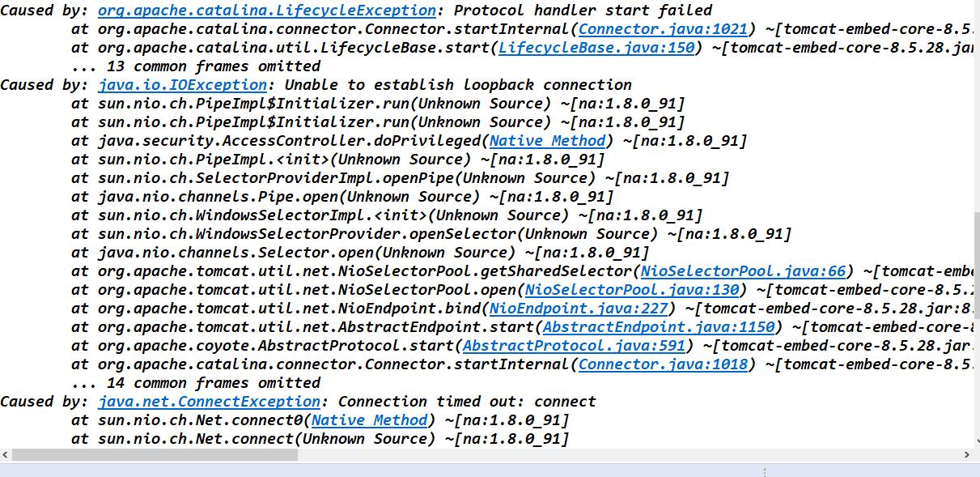The height and width of the screenshot is (477, 980).
Task: Open Connector.java:1021 source link
Action: [663, 29]
